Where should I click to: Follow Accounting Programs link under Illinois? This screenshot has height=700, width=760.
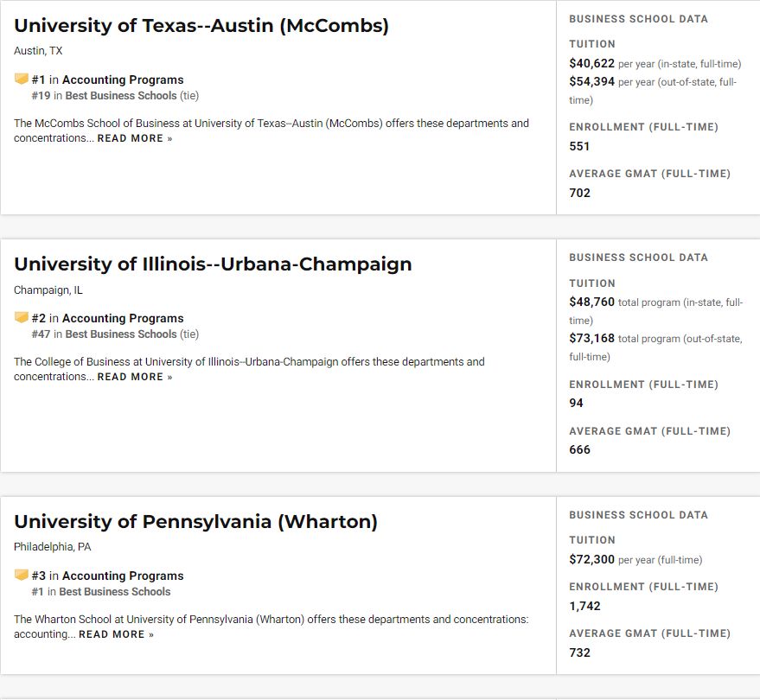123,318
